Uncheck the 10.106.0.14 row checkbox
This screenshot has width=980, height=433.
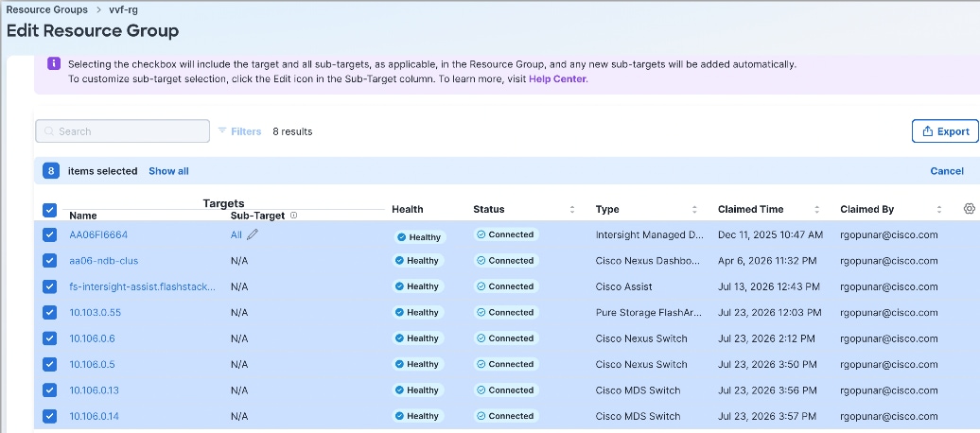pos(49,416)
